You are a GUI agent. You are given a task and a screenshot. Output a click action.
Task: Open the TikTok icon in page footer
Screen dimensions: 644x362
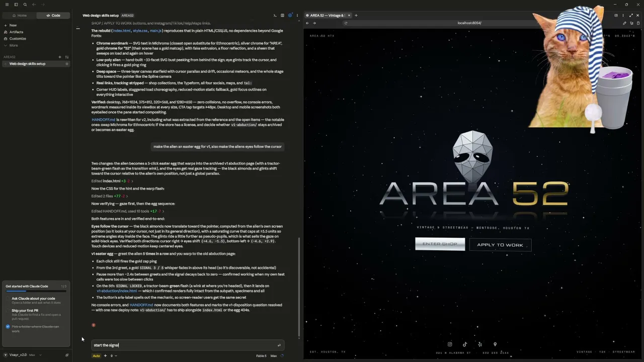(x=465, y=344)
